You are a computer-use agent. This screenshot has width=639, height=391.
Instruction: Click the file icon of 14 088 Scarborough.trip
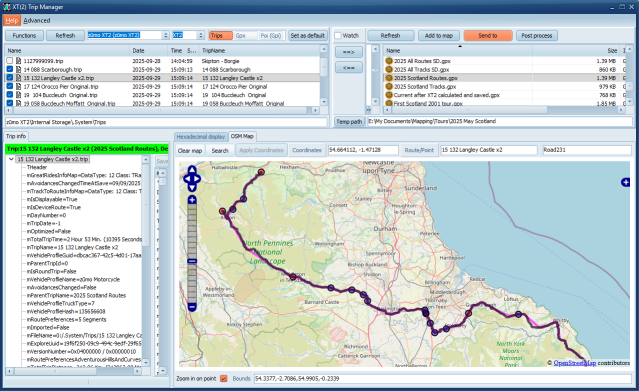tap(18, 69)
